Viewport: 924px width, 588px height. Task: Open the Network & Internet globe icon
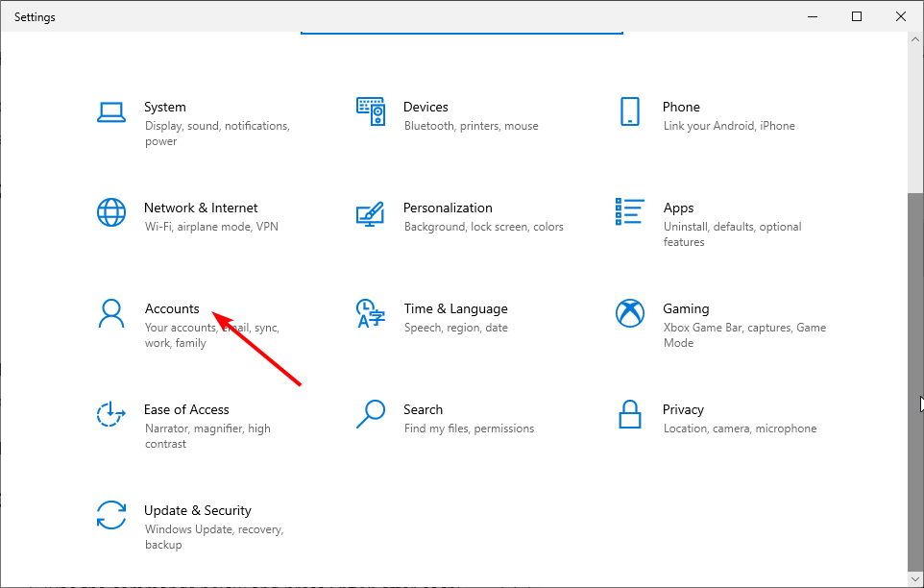pyautogui.click(x=111, y=212)
